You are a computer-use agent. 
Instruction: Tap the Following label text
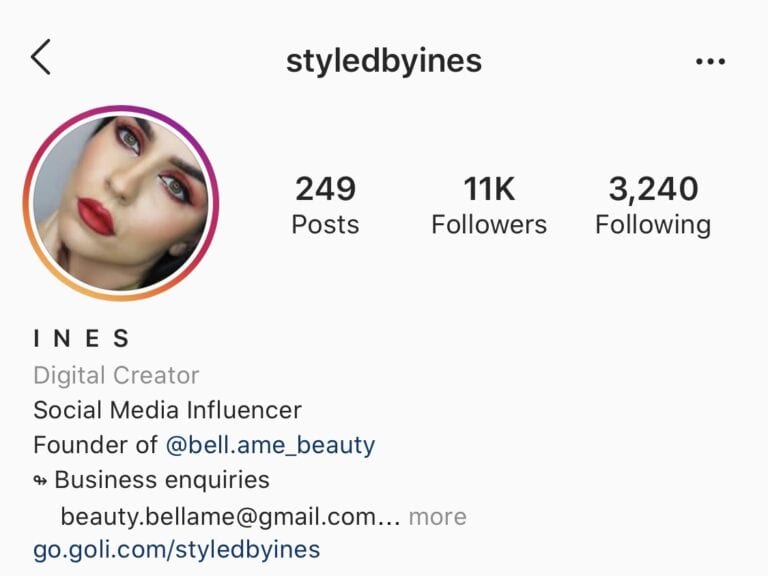pos(653,226)
